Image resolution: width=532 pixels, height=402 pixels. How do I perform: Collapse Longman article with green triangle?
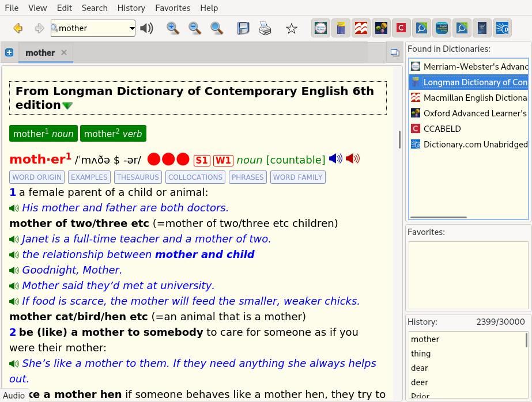67,106
